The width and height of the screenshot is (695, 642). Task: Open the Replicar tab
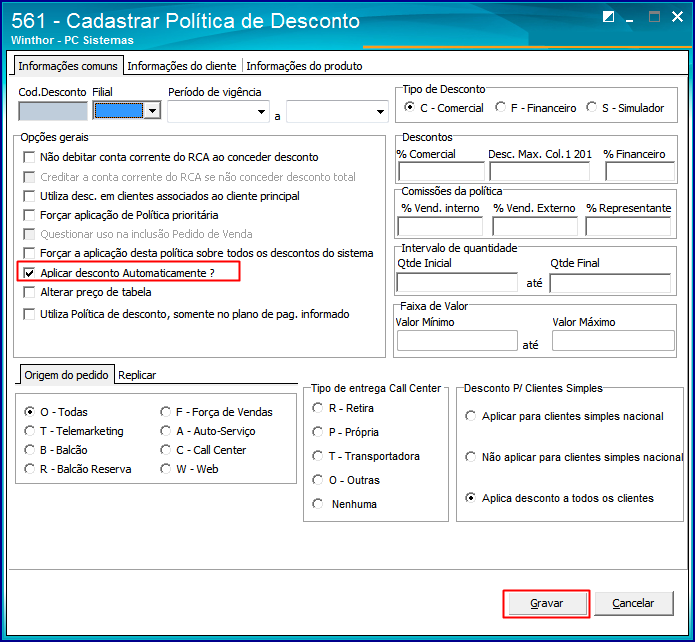(x=137, y=376)
